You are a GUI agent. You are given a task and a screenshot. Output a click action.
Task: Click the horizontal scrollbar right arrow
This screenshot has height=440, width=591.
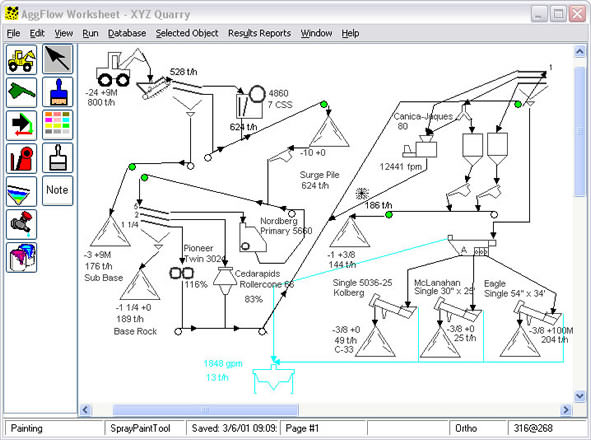[x=565, y=410]
